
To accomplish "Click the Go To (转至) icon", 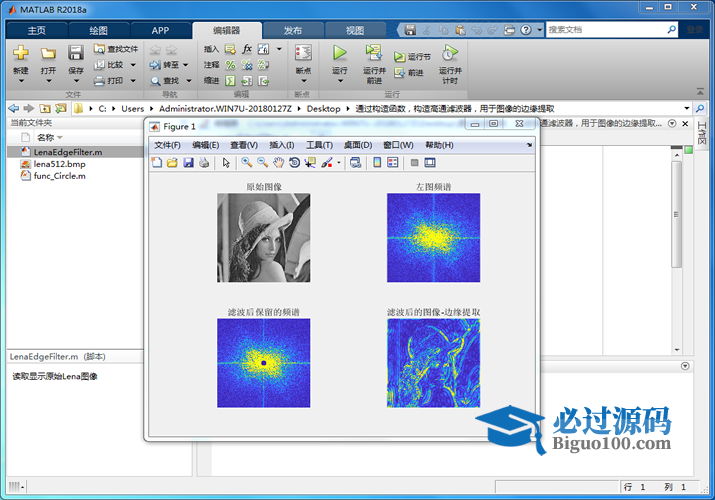I will (x=155, y=65).
